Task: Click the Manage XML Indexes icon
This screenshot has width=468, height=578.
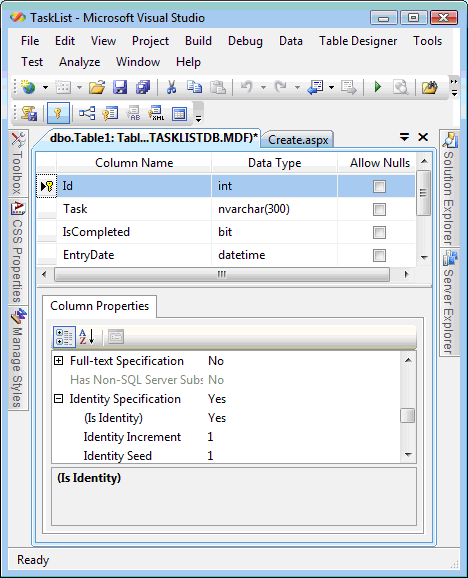Action: pyautogui.click(x=156, y=113)
